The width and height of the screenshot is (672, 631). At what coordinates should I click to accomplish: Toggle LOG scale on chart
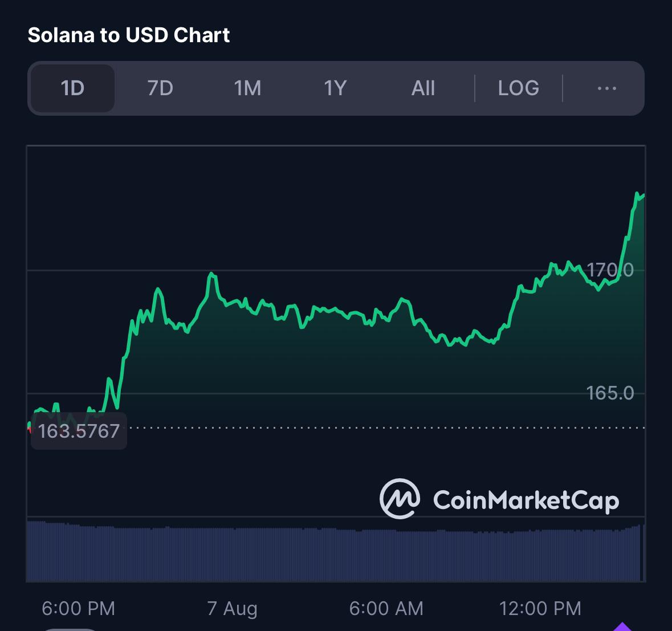pyautogui.click(x=519, y=88)
